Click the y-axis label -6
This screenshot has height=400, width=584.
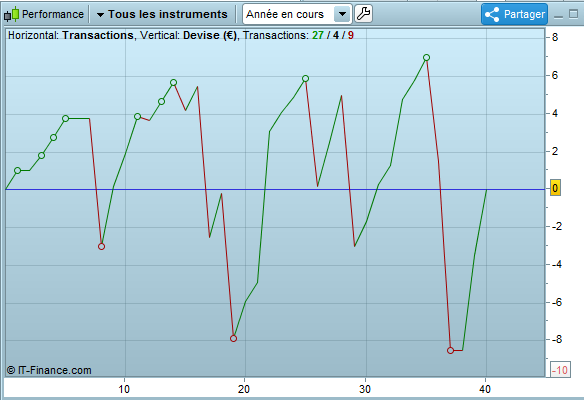(x=557, y=302)
